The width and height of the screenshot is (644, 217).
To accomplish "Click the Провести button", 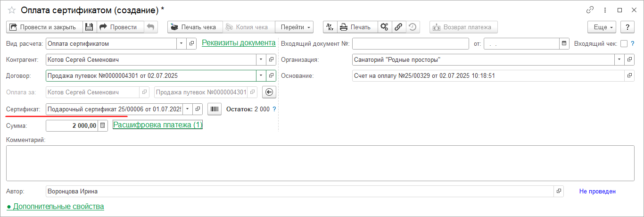I will click(x=120, y=27).
